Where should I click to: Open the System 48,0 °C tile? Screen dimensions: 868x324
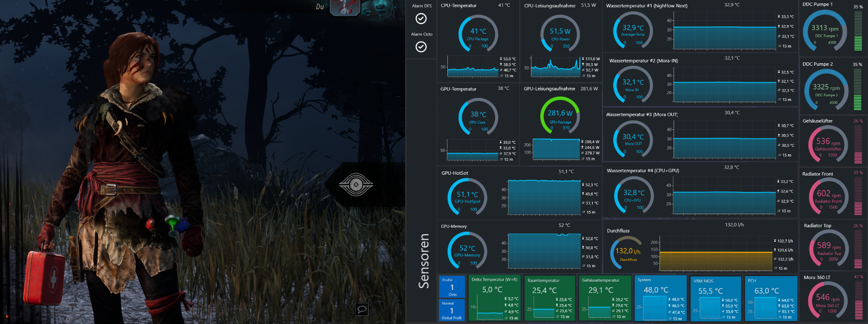coord(660,298)
